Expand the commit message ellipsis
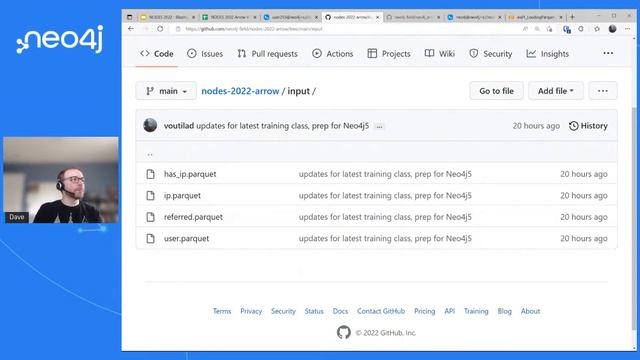640x360 pixels. pos(379,127)
